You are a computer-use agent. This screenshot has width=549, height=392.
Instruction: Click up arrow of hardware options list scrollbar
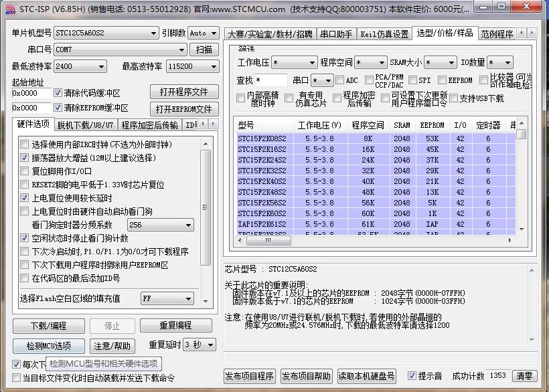(x=206, y=144)
